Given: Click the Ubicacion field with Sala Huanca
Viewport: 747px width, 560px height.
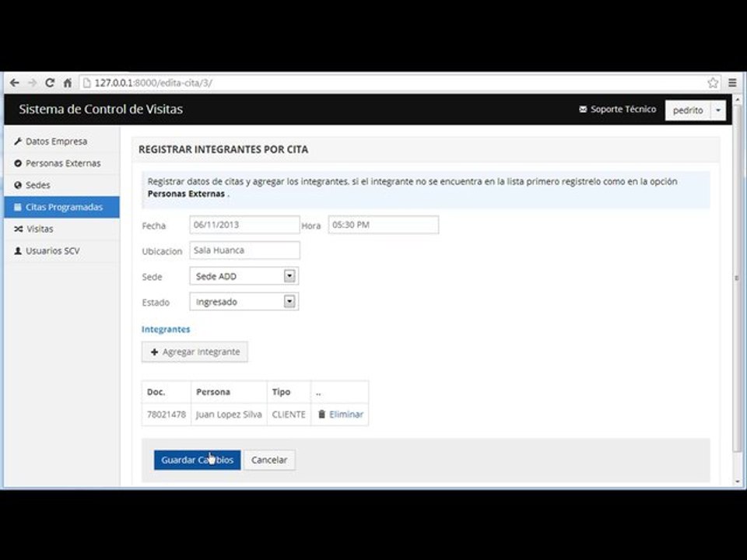Looking at the screenshot, I should coord(244,250).
